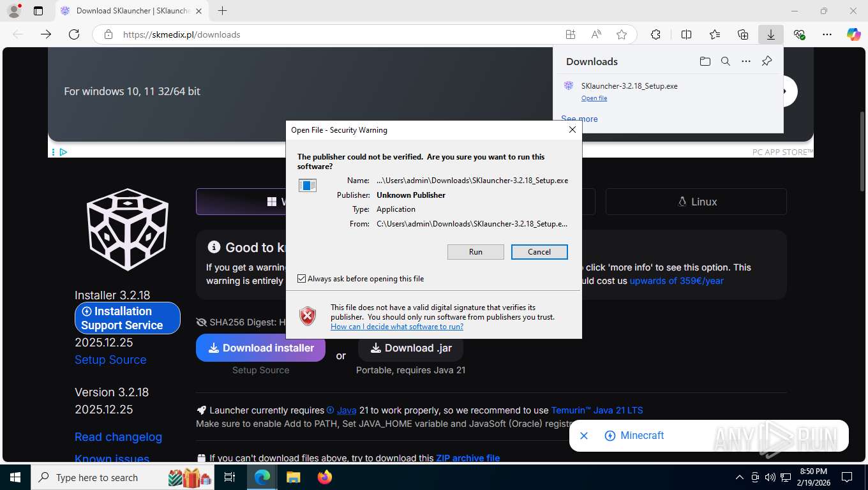Open Edge Settings and more menu
This screenshot has width=868, height=490.
(827, 34)
